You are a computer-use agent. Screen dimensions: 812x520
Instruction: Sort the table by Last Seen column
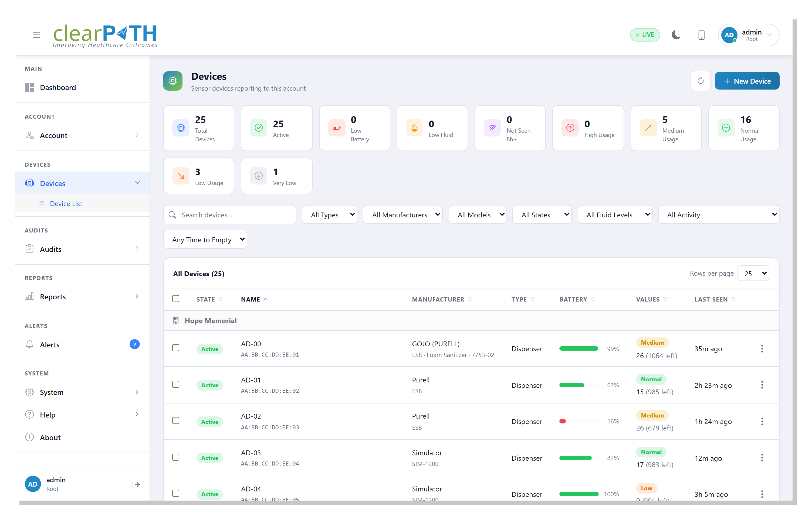pos(715,299)
